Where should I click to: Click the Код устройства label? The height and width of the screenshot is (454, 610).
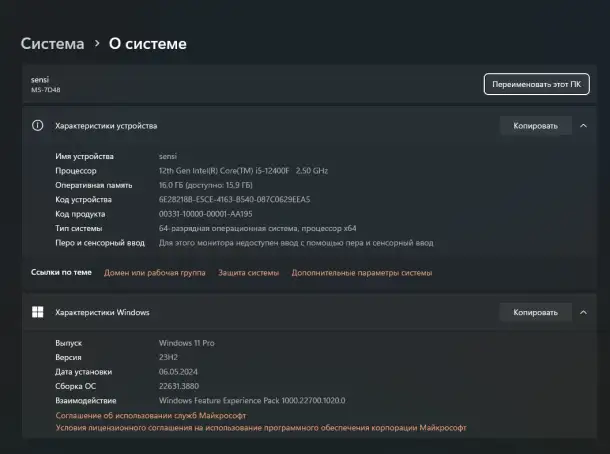(83, 200)
